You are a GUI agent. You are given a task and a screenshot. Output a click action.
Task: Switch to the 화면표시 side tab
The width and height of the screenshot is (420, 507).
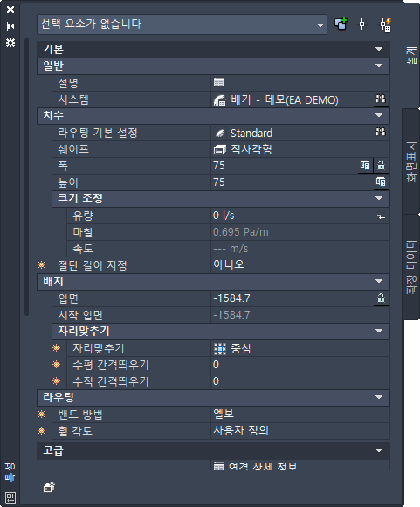click(x=411, y=161)
